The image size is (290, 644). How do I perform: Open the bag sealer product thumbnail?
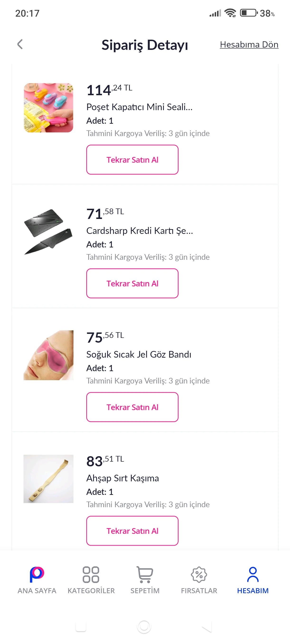[48, 108]
